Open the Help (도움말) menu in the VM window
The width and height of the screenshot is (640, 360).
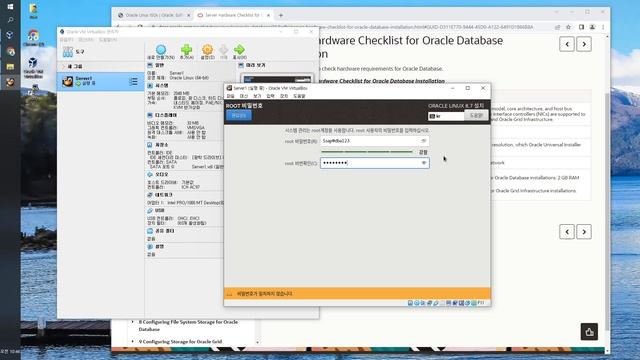(x=299, y=96)
